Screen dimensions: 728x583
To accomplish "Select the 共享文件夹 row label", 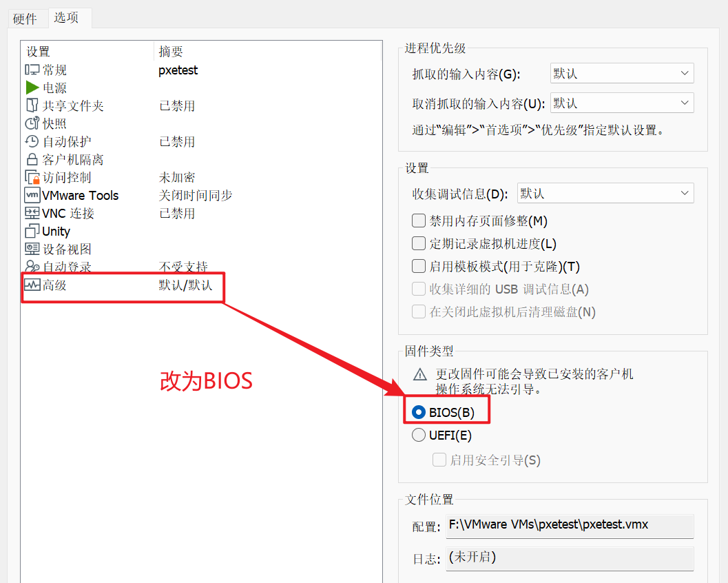I will (73, 106).
